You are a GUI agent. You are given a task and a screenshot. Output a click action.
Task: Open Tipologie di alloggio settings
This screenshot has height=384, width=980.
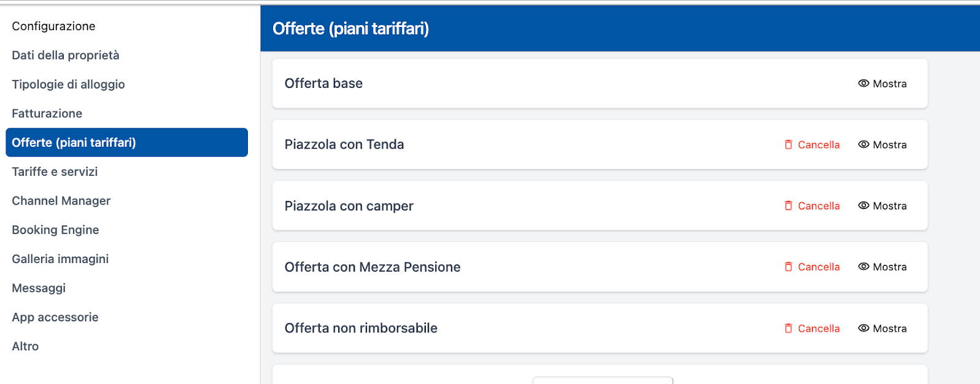(x=68, y=85)
